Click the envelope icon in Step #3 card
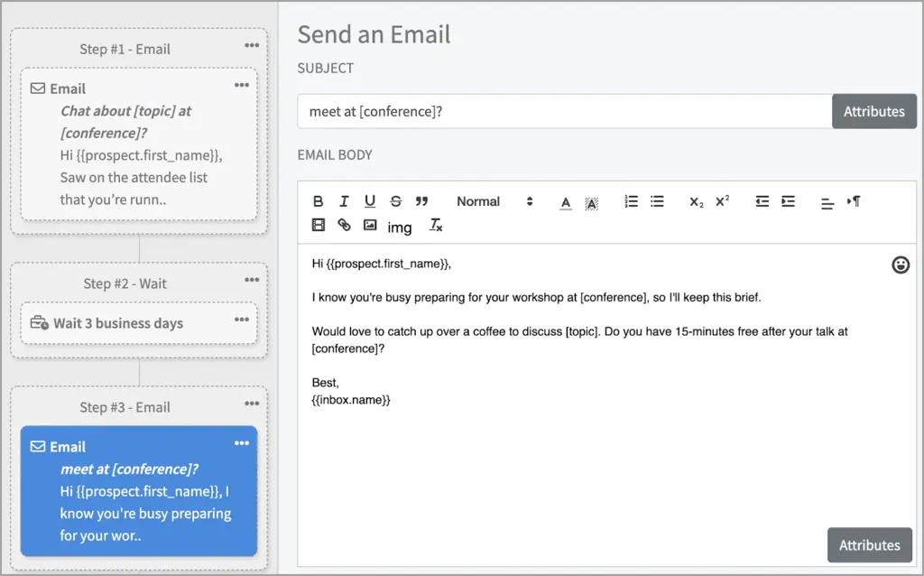The image size is (924, 576). point(38,446)
